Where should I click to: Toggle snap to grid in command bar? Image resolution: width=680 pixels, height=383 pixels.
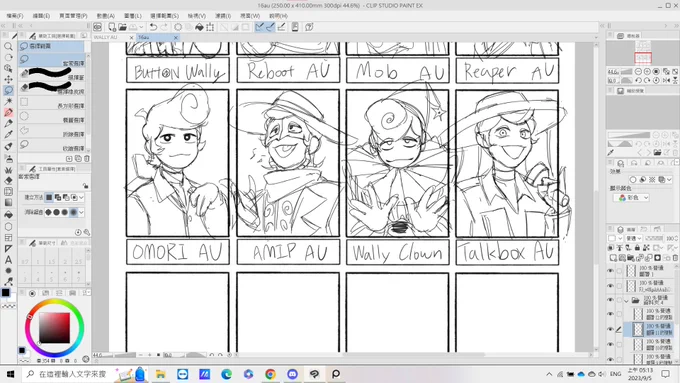point(281,27)
